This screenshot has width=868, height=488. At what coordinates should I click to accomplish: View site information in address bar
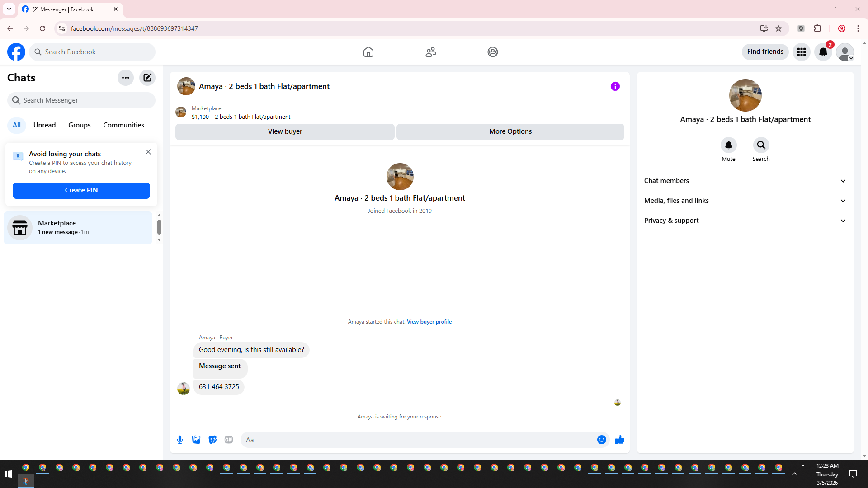(x=62, y=28)
